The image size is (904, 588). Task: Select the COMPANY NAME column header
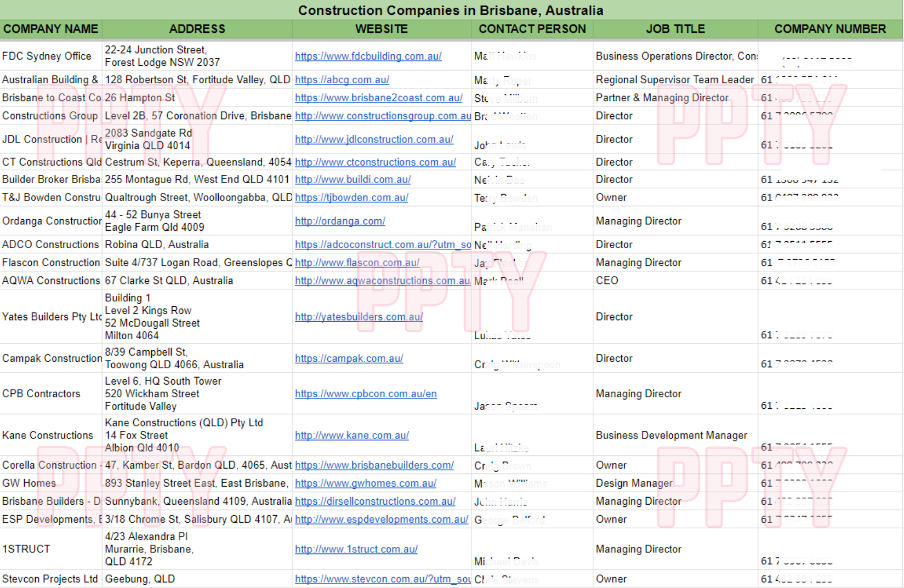pos(51,29)
